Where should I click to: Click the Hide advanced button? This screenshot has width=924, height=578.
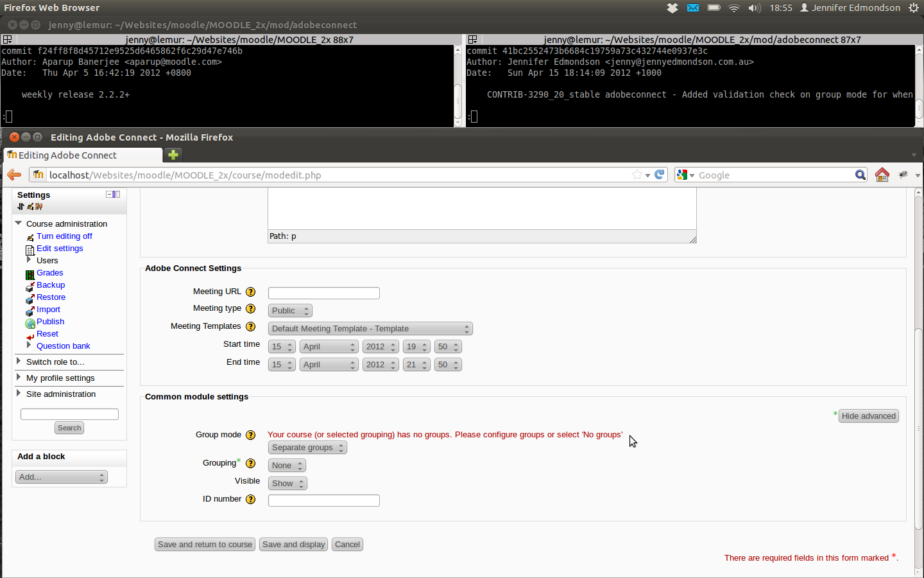(x=869, y=416)
